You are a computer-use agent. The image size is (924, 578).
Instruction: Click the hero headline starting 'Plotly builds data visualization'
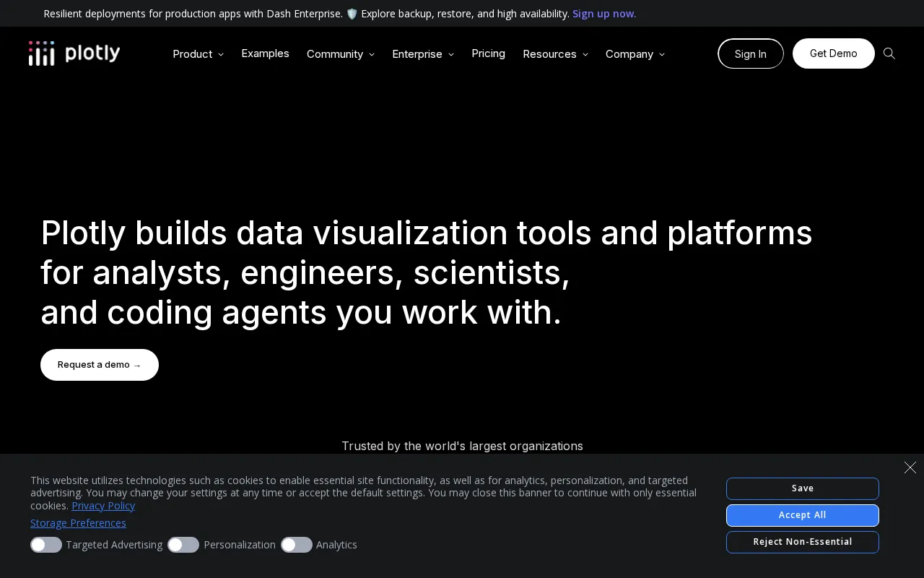point(427,273)
